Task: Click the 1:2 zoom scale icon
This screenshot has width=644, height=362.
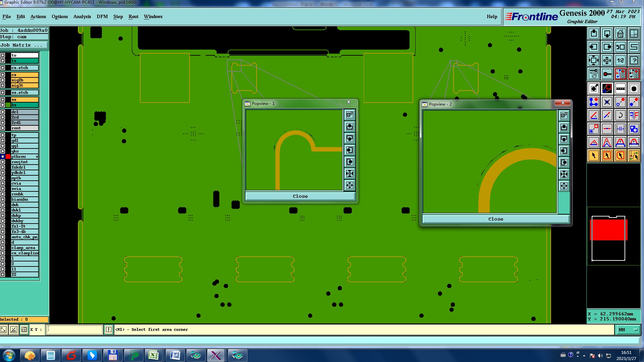Action: click(x=620, y=61)
